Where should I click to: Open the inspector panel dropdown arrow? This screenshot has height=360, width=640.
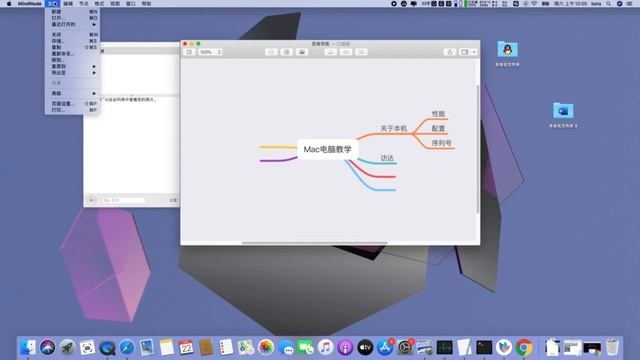pos(474,52)
